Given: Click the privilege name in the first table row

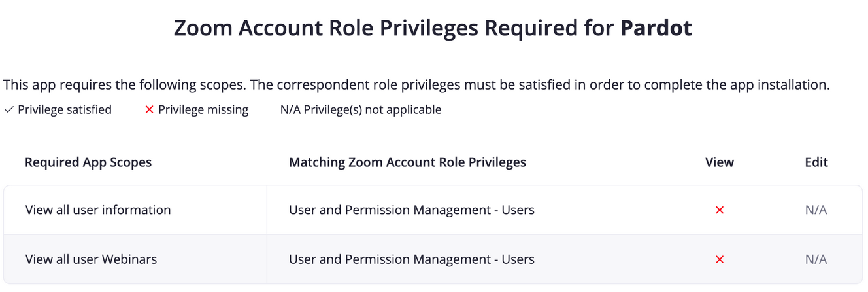Looking at the screenshot, I should pyautogui.click(x=412, y=210).
